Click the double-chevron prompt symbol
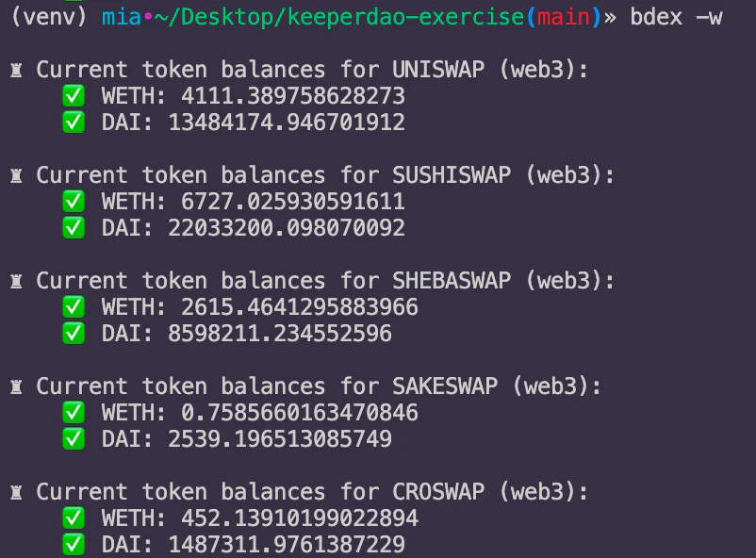Image resolution: width=756 pixels, height=558 pixels. (x=610, y=18)
